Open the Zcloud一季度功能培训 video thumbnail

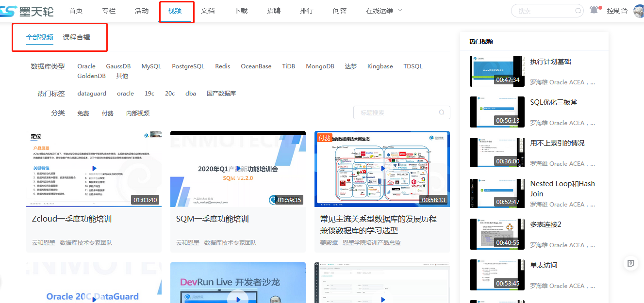pos(94,169)
